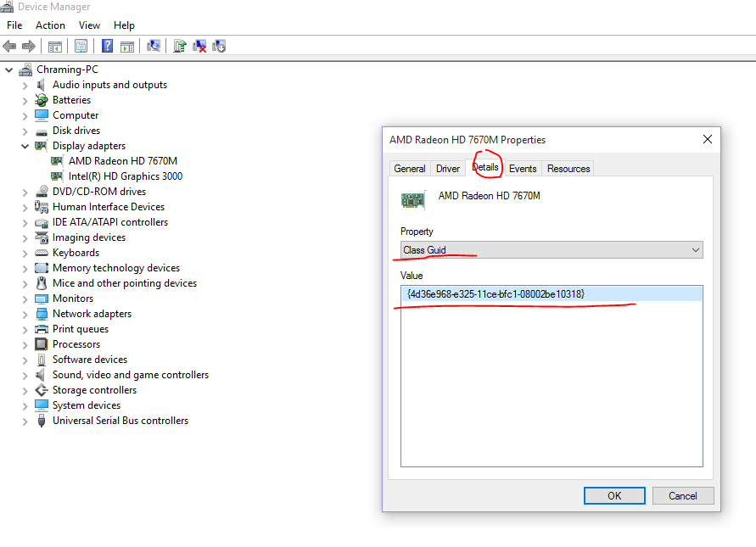The image size is (756, 547).
Task: Click the Storage controllers icon
Action: (42, 390)
